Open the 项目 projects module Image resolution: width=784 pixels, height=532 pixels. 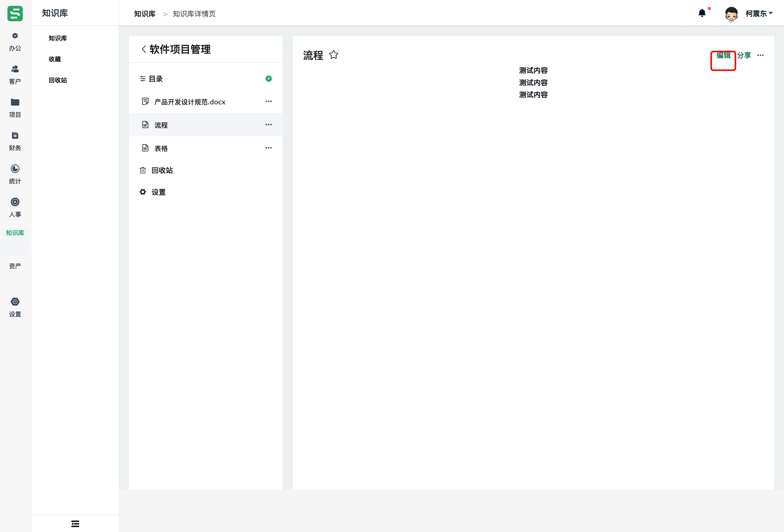(15, 108)
